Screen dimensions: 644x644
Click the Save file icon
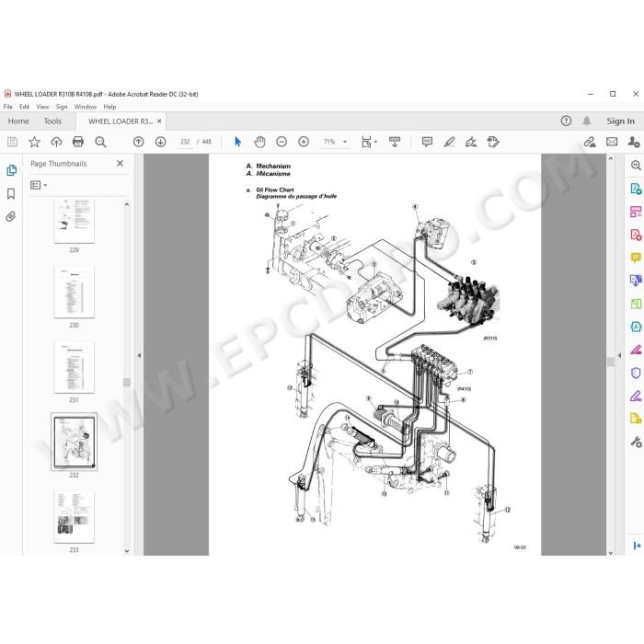tap(12, 142)
